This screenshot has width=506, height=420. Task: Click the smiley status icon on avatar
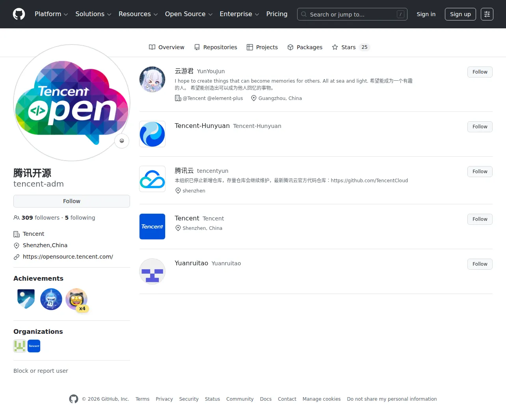tap(122, 141)
